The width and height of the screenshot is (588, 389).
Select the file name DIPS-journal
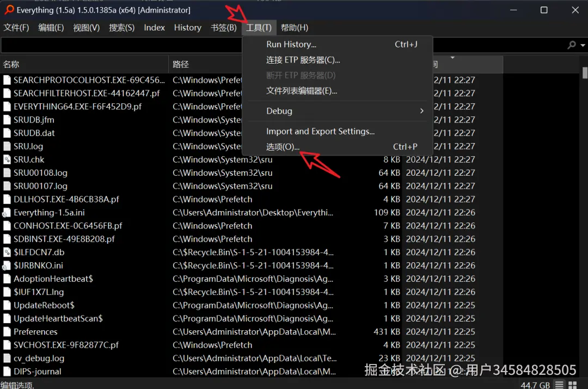38,372
